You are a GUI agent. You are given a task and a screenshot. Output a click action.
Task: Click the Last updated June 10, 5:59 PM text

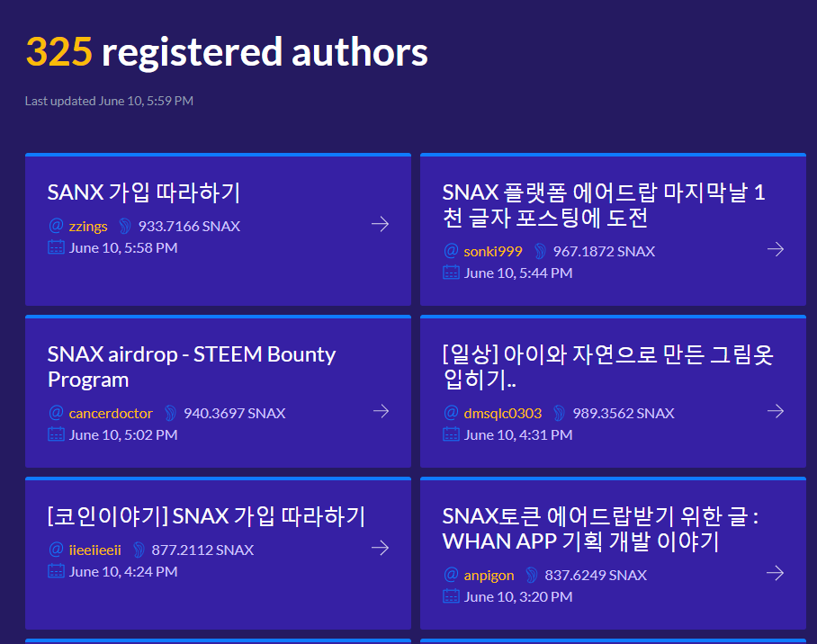(109, 101)
